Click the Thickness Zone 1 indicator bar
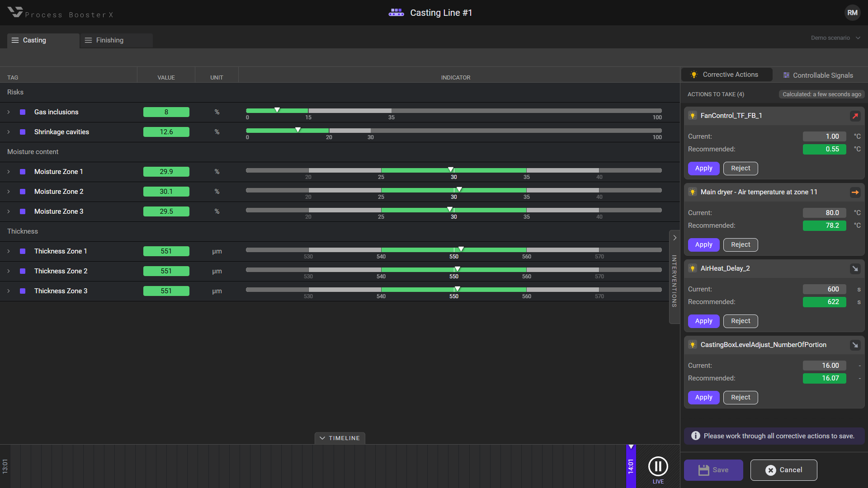The height and width of the screenshot is (488, 868). pos(453,250)
